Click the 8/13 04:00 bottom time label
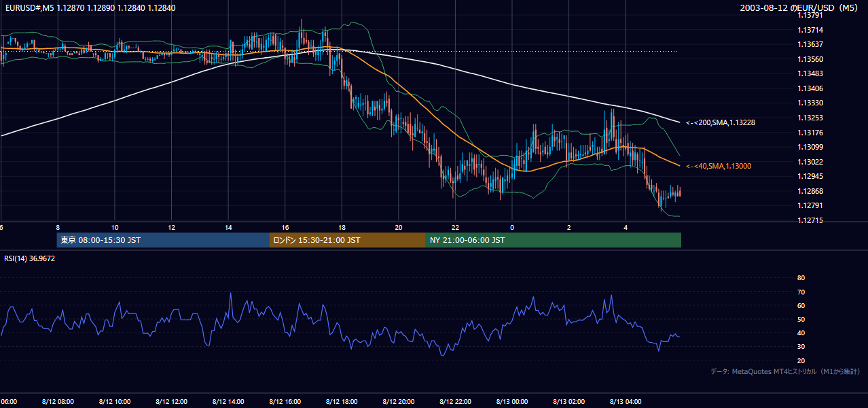 [625, 401]
